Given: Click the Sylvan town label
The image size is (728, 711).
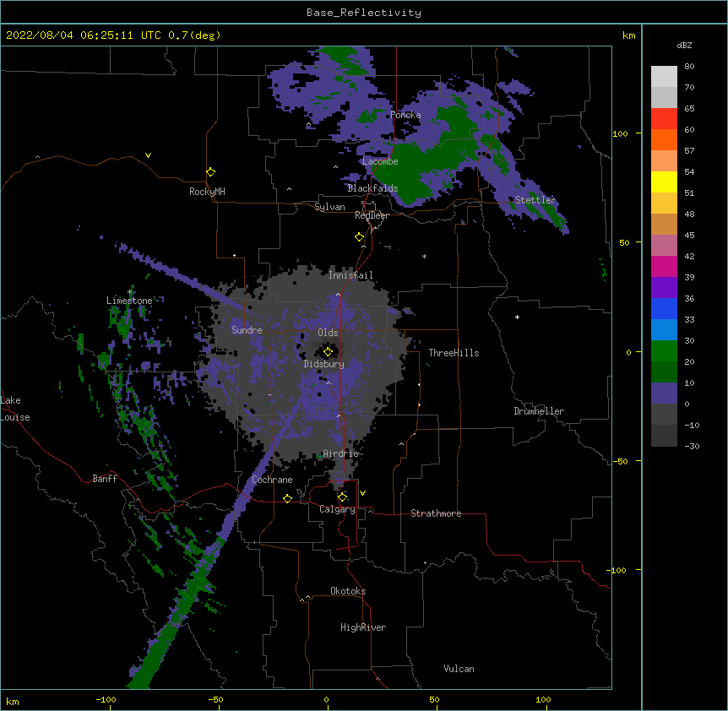Looking at the screenshot, I should (329, 207).
